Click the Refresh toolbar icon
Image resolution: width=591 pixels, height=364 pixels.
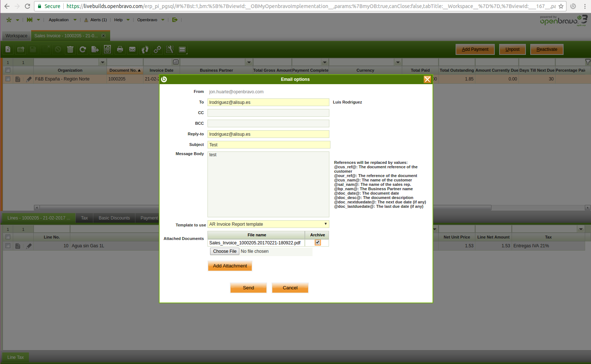point(83,49)
